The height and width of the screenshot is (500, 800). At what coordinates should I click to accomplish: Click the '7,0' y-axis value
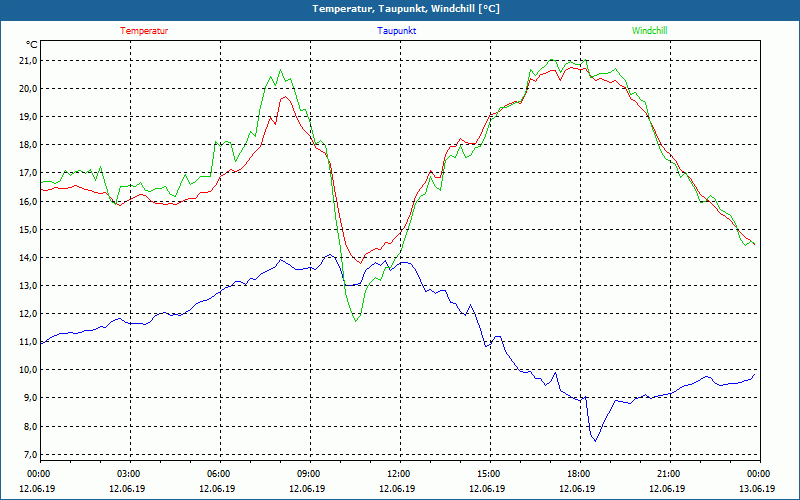(31, 455)
